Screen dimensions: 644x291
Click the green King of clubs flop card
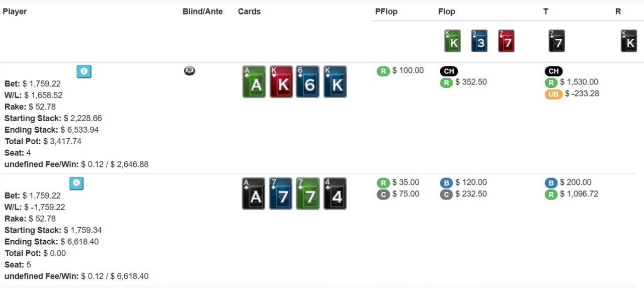(x=452, y=41)
